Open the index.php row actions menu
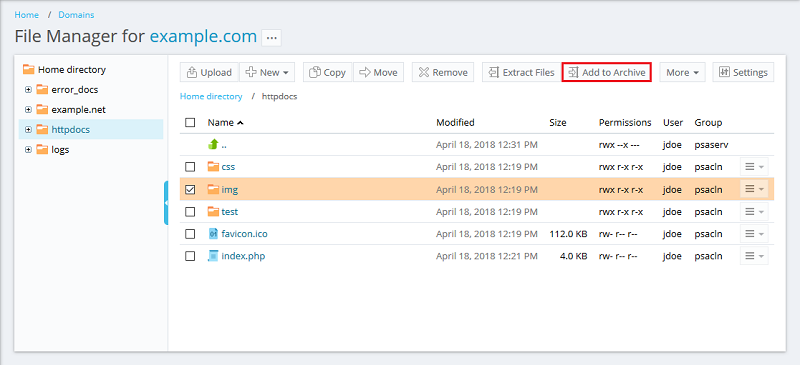This screenshot has height=365, width=800. (754, 256)
